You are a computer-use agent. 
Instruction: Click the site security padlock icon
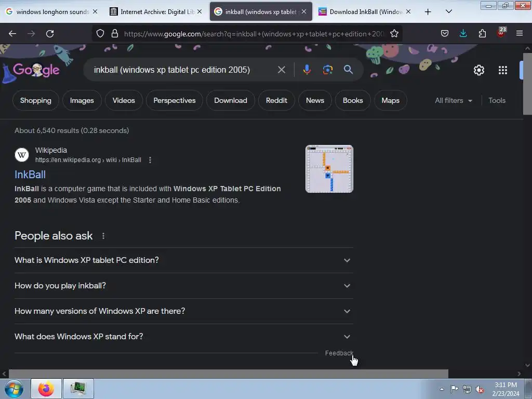115,34
